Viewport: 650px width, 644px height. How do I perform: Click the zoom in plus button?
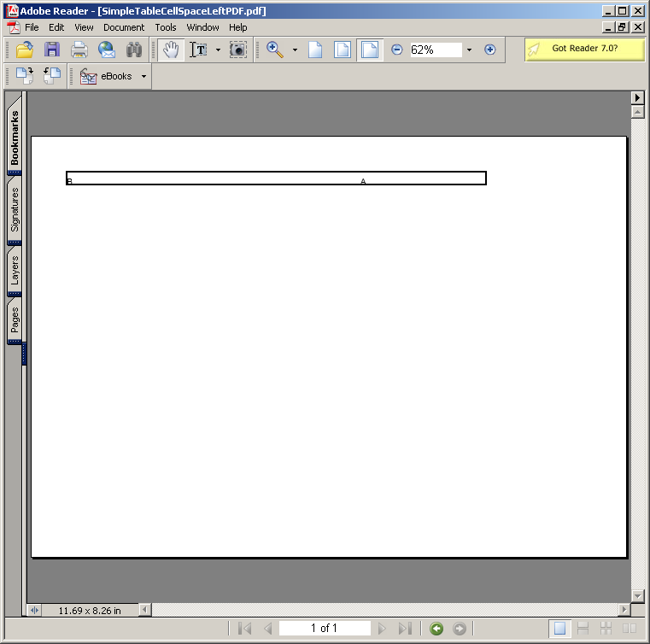pyautogui.click(x=489, y=50)
